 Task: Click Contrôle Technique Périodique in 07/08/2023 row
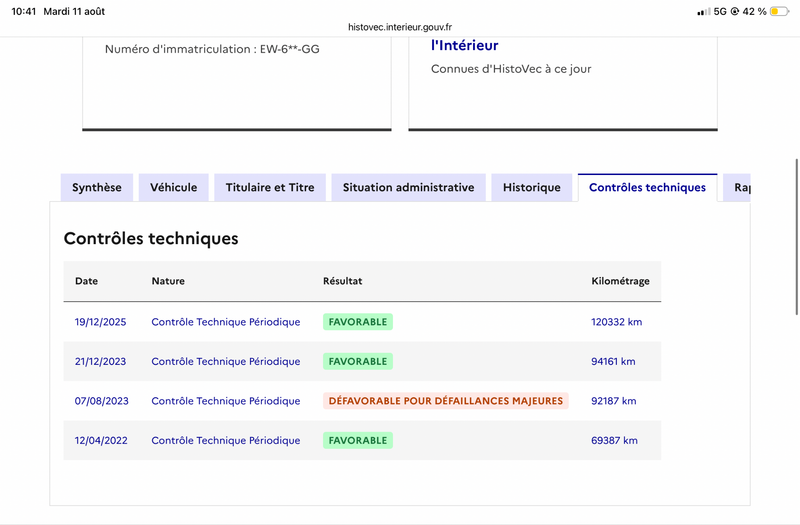(226, 401)
